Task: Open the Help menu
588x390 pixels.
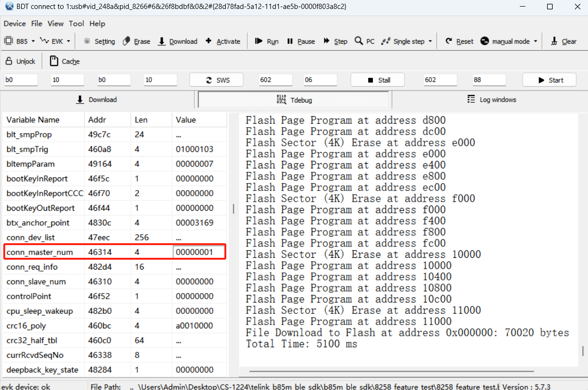Action: (x=97, y=24)
